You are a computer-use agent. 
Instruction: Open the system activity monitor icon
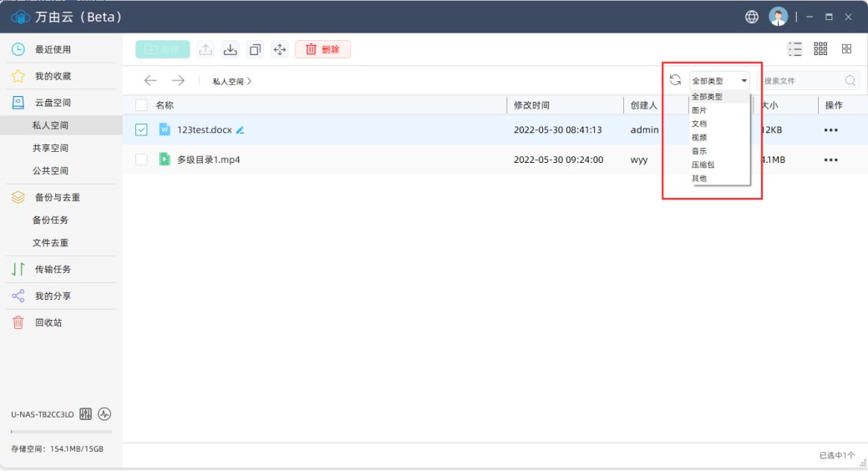click(104, 414)
